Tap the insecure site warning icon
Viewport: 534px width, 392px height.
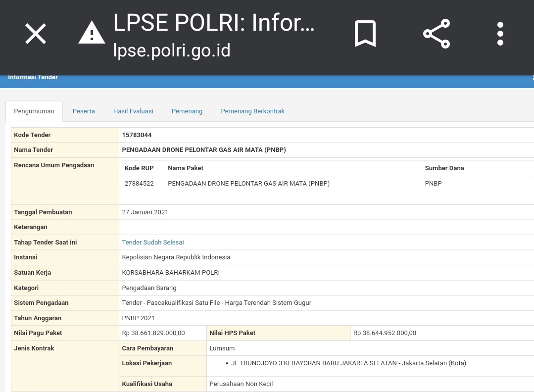tap(92, 32)
